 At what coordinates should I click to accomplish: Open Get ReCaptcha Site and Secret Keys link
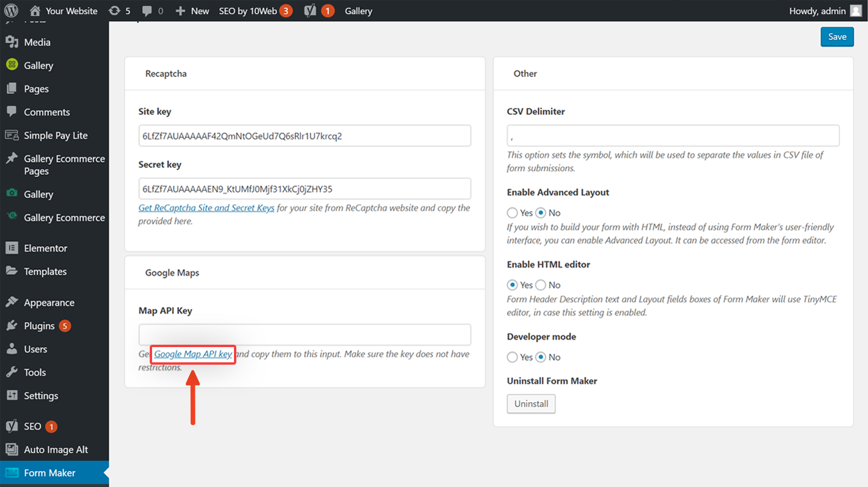(206, 208)
